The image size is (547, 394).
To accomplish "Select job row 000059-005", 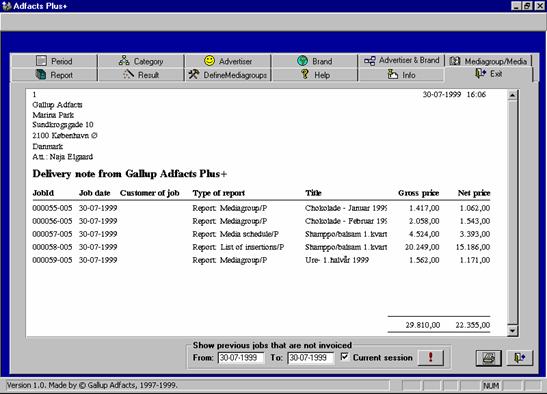I will pos(261,260).
